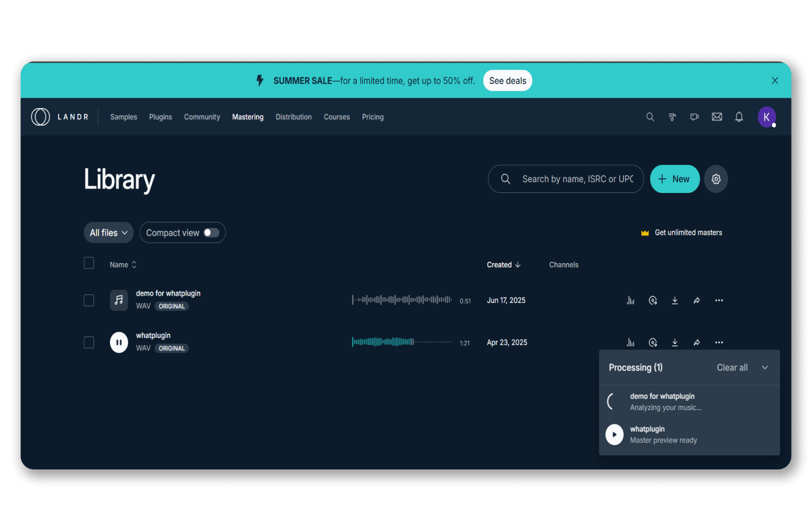The width and height of the screenshot is (812, 527).
Task: Open library settings gear
Action: (x=716, y=179)
